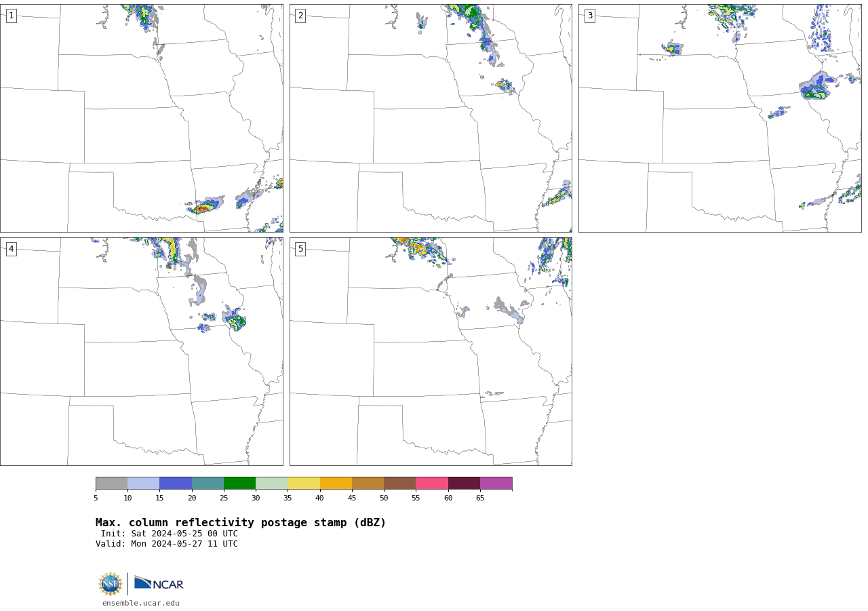Click the NCAR logo
This screenshot has width=868, height=611.
(x=159, y=583)
